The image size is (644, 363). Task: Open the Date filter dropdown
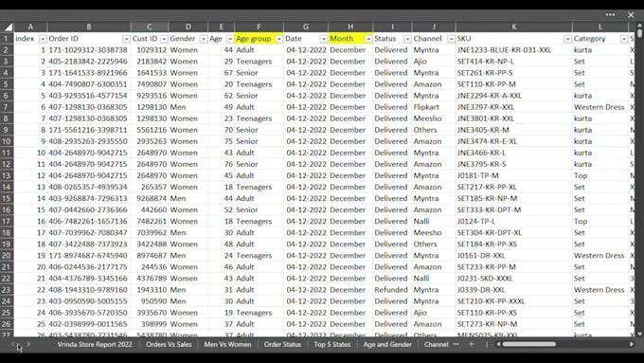click(x=323, y=39)
